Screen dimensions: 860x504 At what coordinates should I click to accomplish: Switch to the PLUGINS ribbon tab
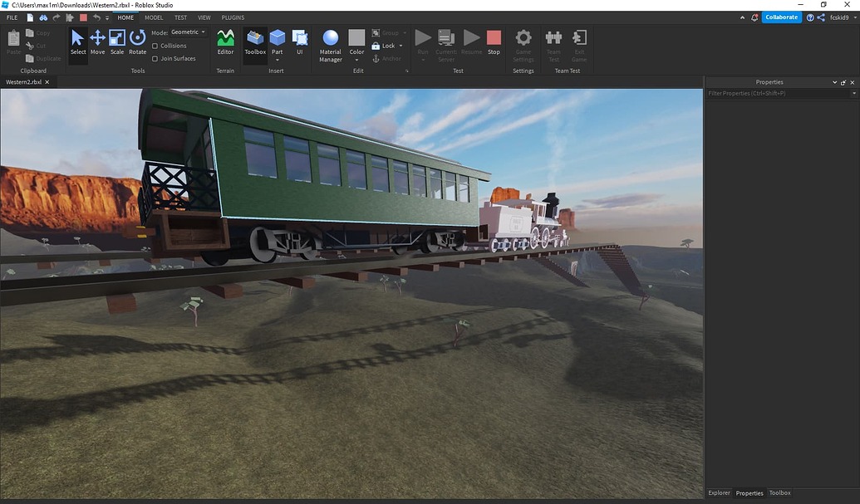(233, 17)
